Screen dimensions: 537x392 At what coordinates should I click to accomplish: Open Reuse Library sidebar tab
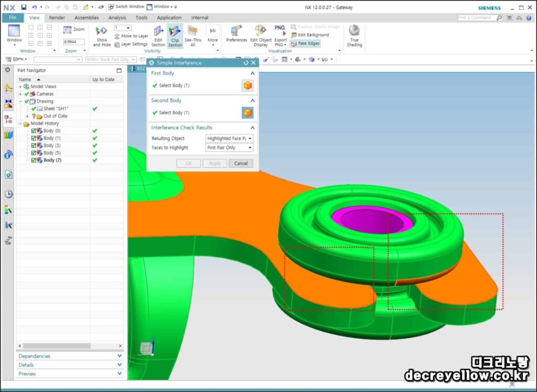8,135
